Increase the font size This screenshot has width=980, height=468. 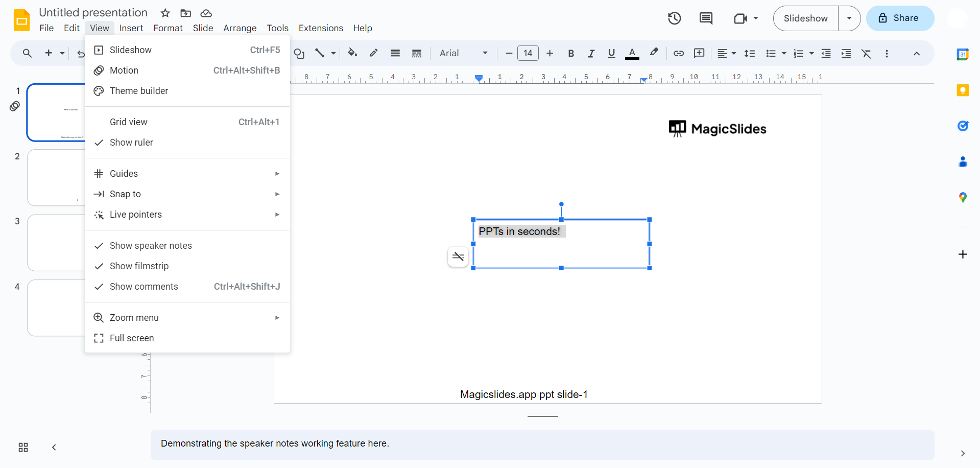(x=549, y=53)
